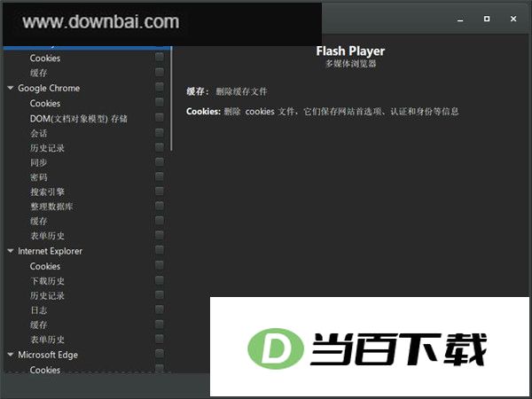532x399 pixels.
Task: Tick Cookies checkbox under Internet Explorer
Action: tap(159, 265)
